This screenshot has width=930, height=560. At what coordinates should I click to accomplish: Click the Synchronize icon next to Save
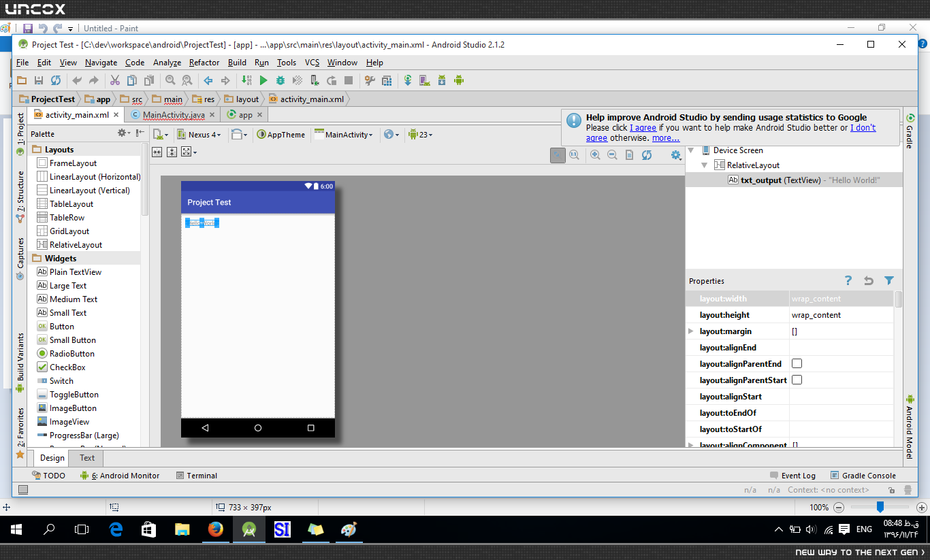coord(56,80)
